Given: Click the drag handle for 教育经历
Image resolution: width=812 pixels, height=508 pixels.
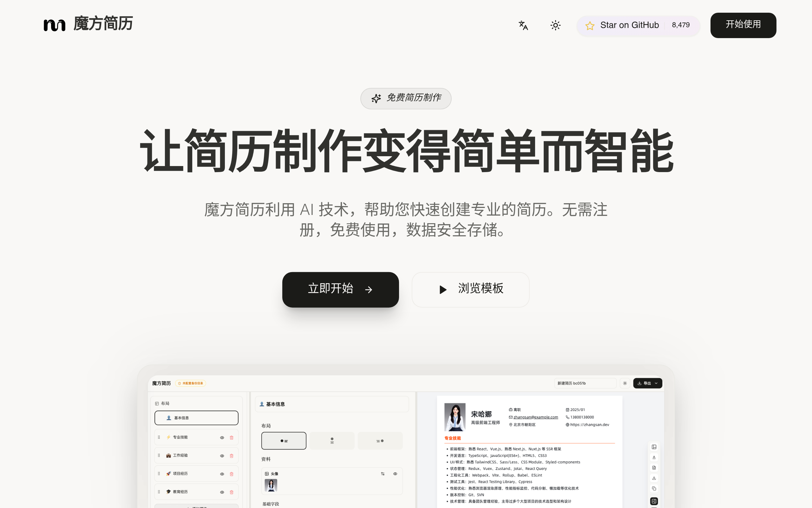Looking at the screenshot, I should (159, 491).
